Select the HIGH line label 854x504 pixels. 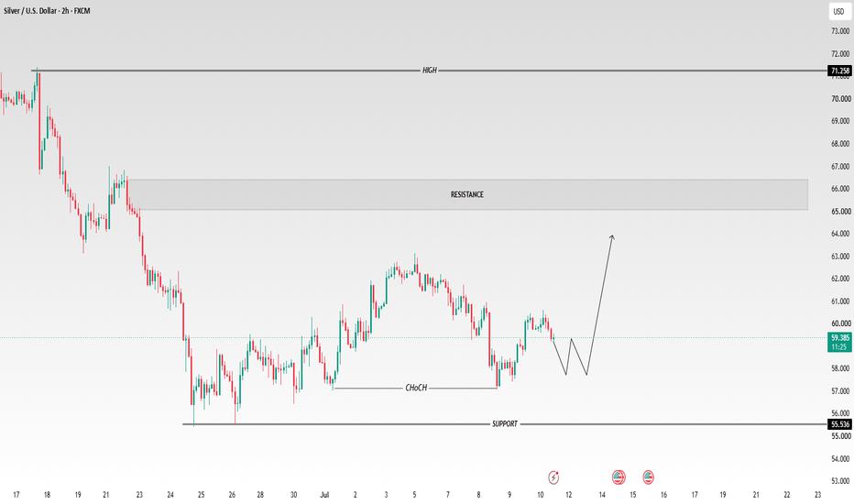tap(430, 71)
